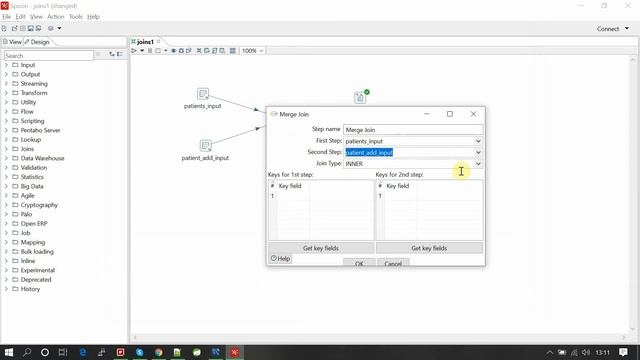Click the step icon with green checkmark
Screen dimensions: 640x360
pos(360,97)
